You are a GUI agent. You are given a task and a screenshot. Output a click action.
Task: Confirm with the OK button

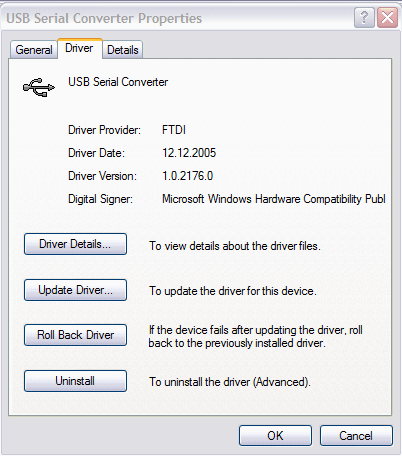[x=275, y=435]
